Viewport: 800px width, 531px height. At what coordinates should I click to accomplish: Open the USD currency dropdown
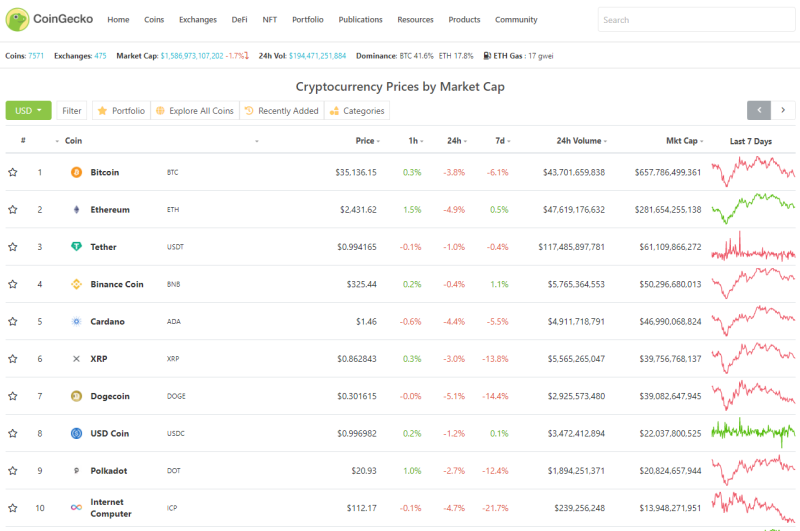(x=29, y=110)
